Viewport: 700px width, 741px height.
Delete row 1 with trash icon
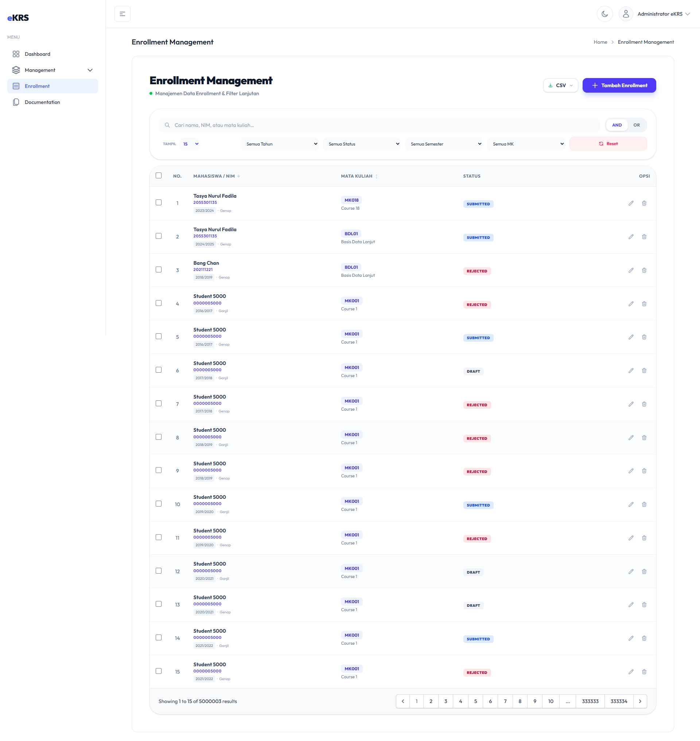click(643, 203)
